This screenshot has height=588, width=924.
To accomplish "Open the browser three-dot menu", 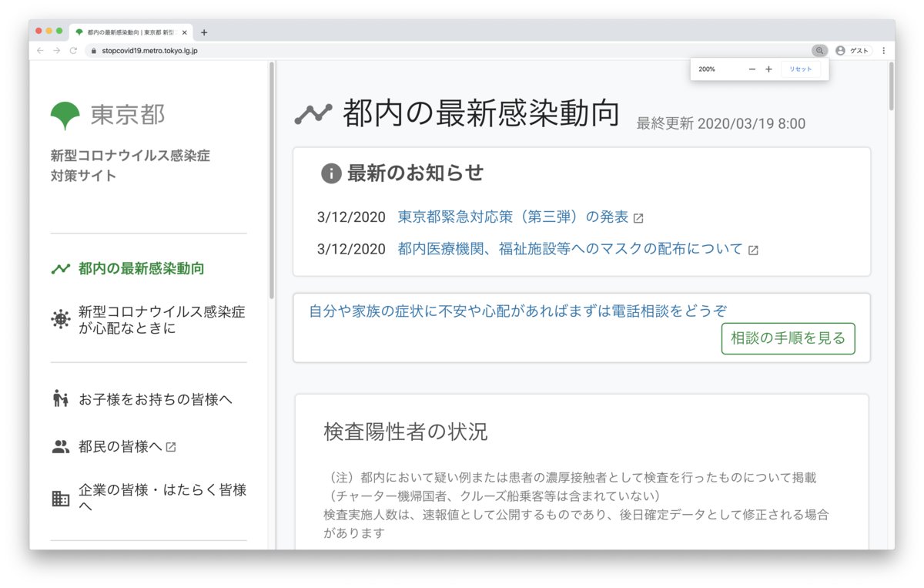I will point(883,50).
